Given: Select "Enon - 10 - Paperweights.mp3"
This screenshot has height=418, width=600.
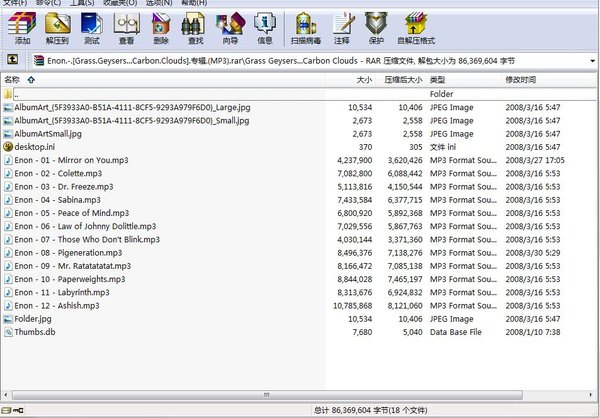Looking at the screenshot, I should 70,279.
